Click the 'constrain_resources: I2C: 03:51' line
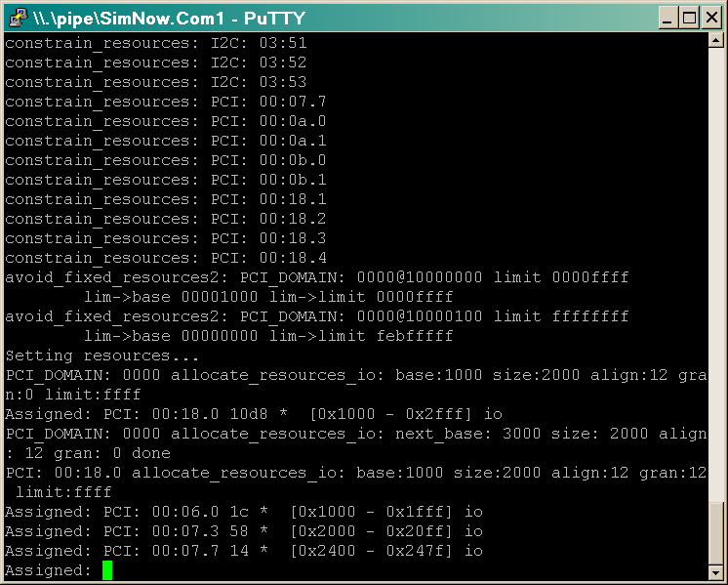The width and height of the screenshot is (728, 585). (x=156, y=43)
